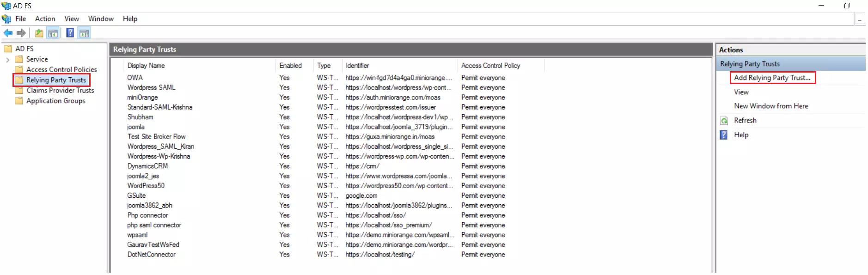The image size is (868, 275).
Task: Select the DynamicsCRM relying party row
Action: (x=147, y=166)
